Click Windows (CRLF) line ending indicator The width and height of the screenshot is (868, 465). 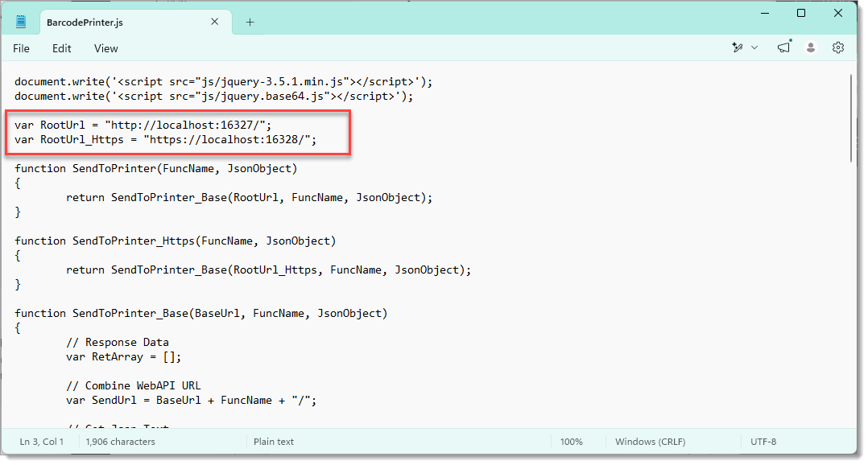tap(650, 442)
